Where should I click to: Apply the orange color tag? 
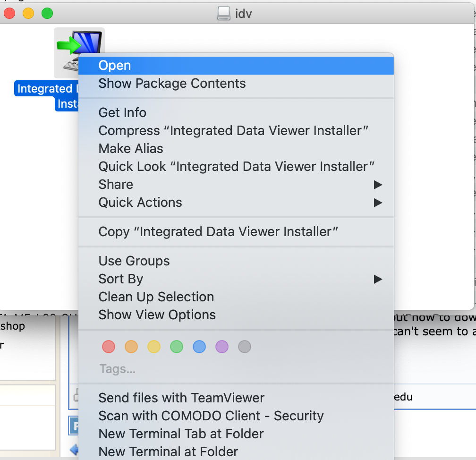point(131,347)
